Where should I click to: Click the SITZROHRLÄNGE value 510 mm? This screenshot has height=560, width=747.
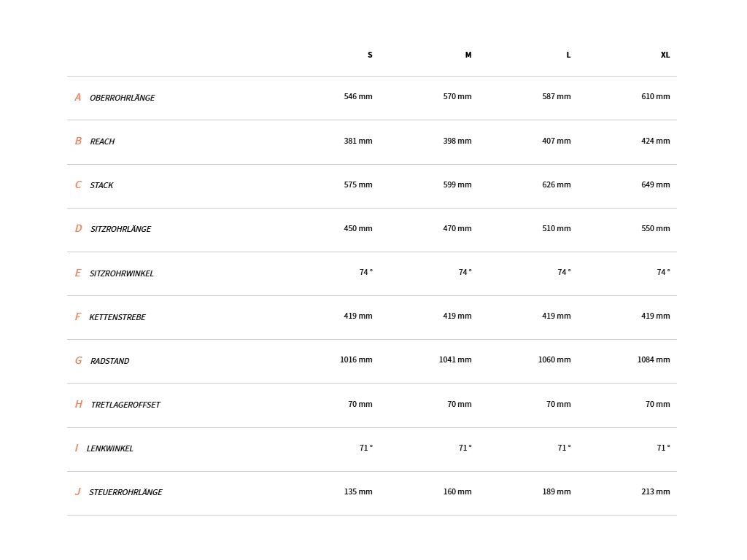point(556,228)
